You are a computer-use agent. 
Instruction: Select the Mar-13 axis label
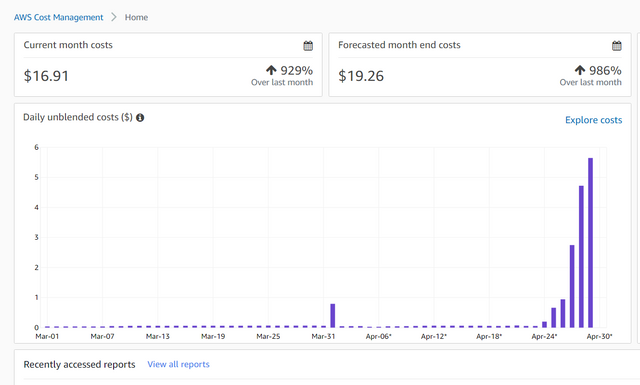[158, 336]
